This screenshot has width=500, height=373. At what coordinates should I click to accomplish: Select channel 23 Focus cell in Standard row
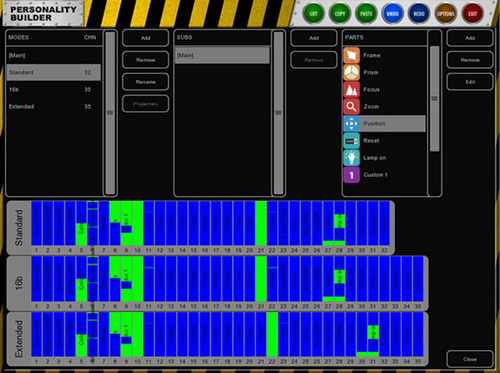283,223
